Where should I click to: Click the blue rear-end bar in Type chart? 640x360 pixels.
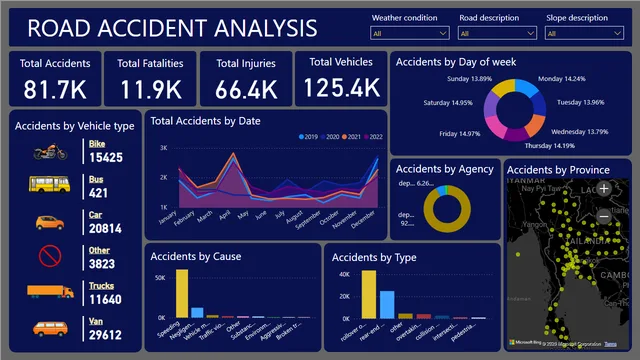click(x=387, y=304)
